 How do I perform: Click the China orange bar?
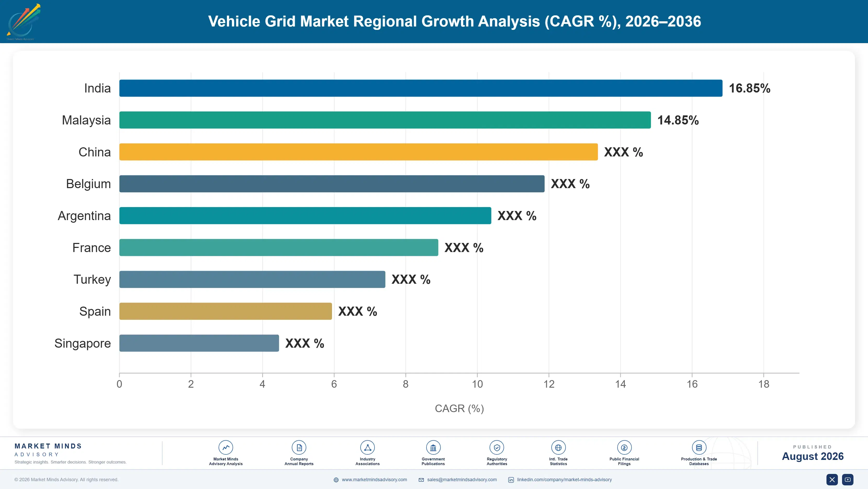click(x=358, y=152)
